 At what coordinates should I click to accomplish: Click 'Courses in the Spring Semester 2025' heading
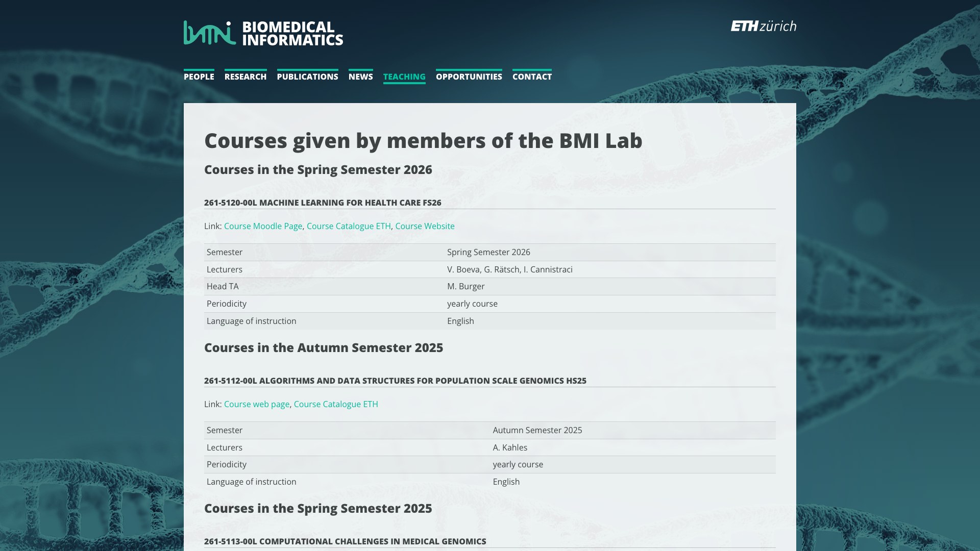click(318, 508)
